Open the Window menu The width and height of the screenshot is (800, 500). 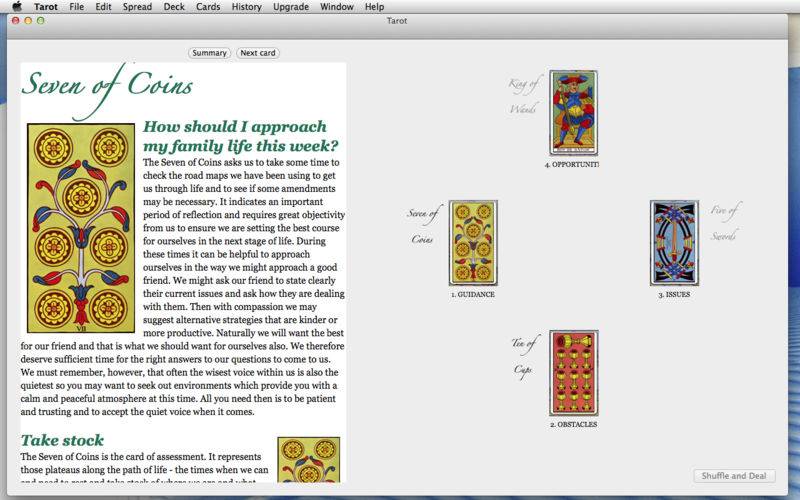[x=337, y=7]
